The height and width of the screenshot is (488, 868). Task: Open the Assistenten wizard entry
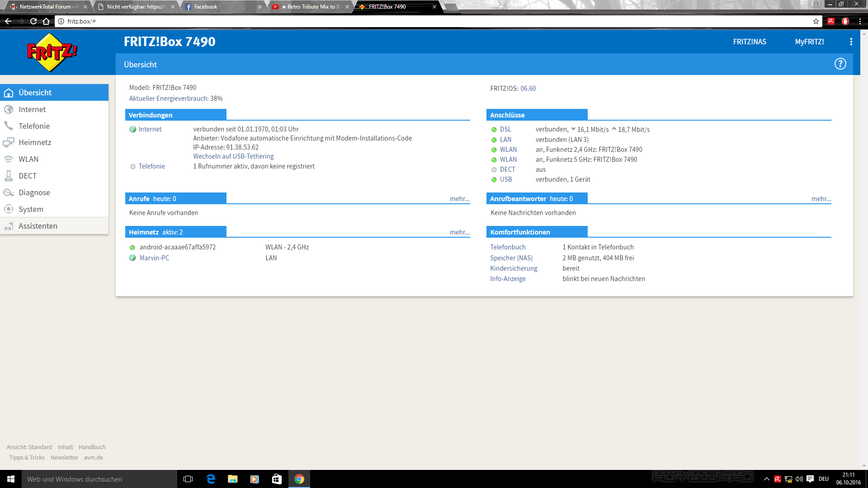[38, 226]
